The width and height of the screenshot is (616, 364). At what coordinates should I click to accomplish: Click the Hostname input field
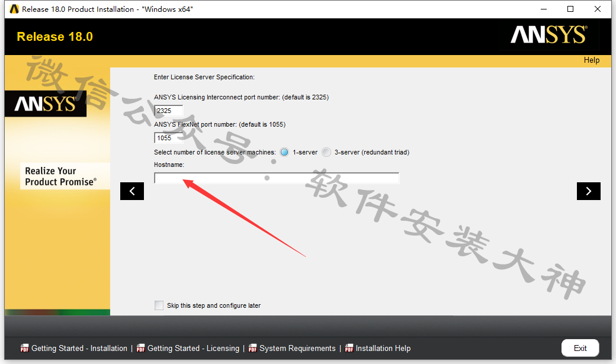pos(277,178)
